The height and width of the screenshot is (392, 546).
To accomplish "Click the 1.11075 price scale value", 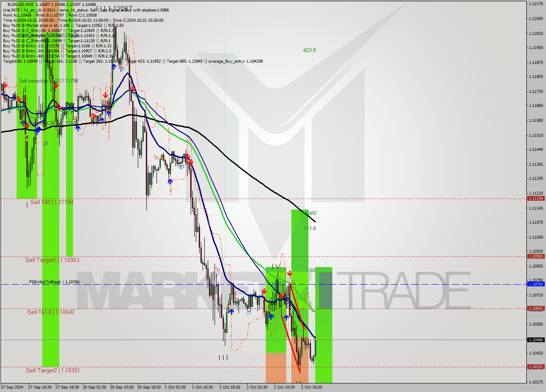I will [535, 222].
